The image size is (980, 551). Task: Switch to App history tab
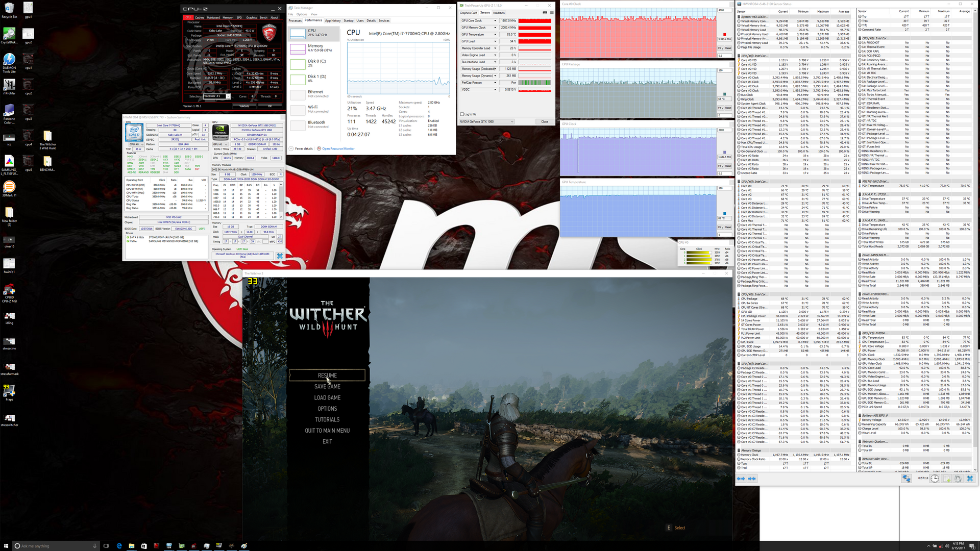tap(333, 21)
